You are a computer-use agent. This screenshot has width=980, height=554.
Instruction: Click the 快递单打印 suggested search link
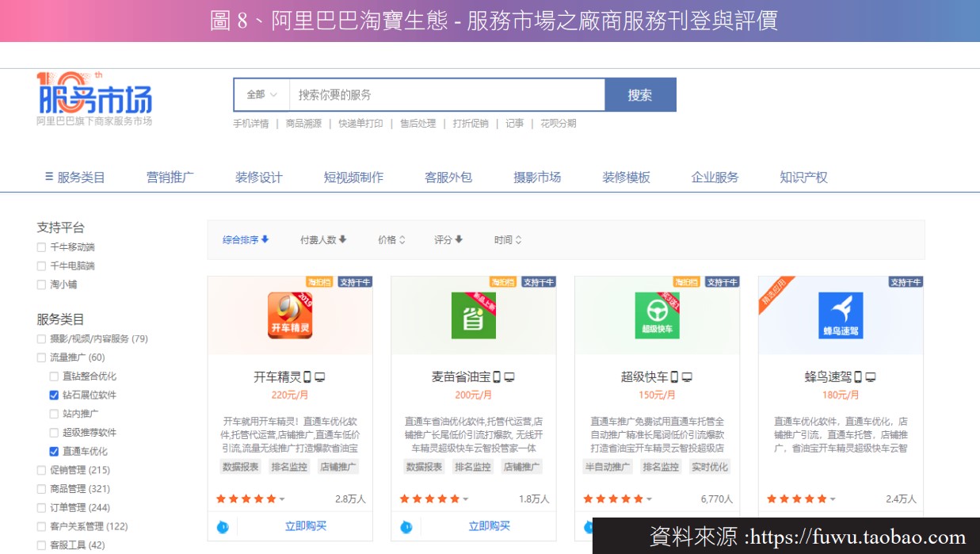pos(360,124)
